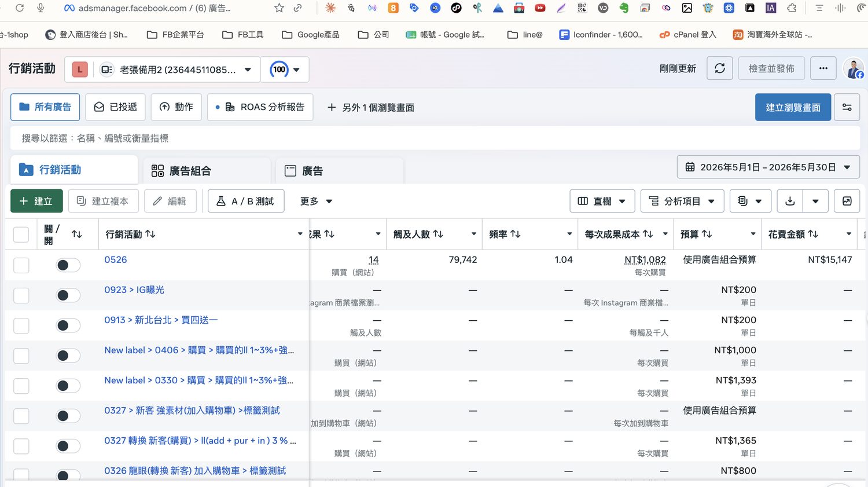Image resolution: width=868 pixels, height=487 pixels.
Task: Open the 直欄 columns dropdown
Action: (x=602, y=201)
